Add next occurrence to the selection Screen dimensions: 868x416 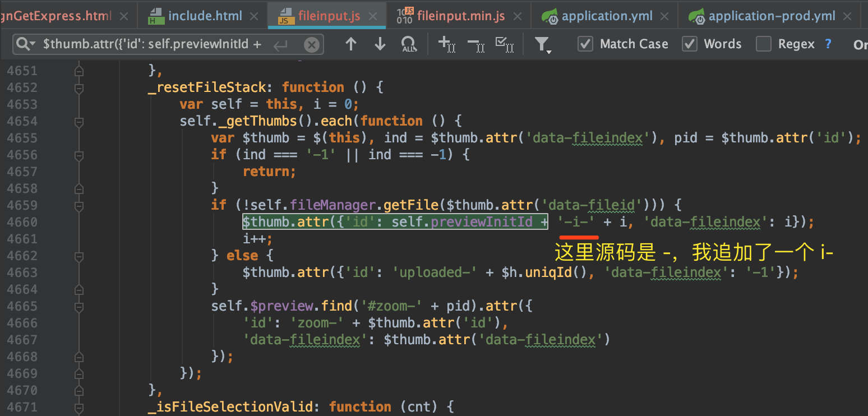click(446, 44)
